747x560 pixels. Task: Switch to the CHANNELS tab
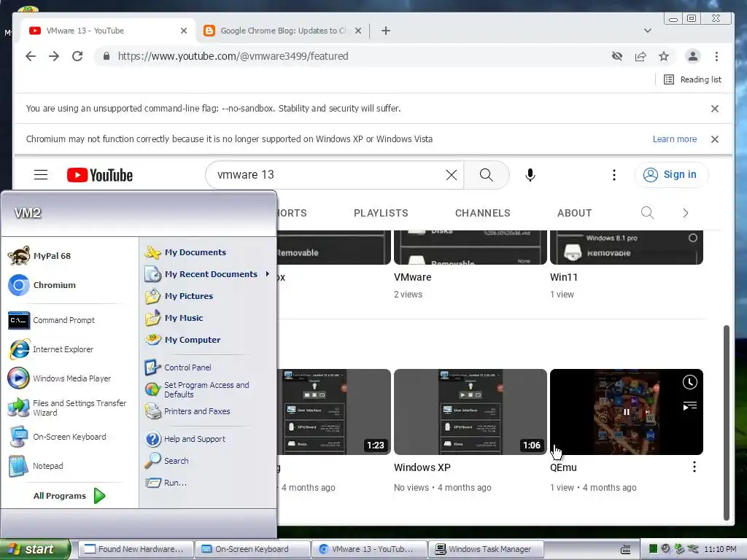[x=483, y=213]
